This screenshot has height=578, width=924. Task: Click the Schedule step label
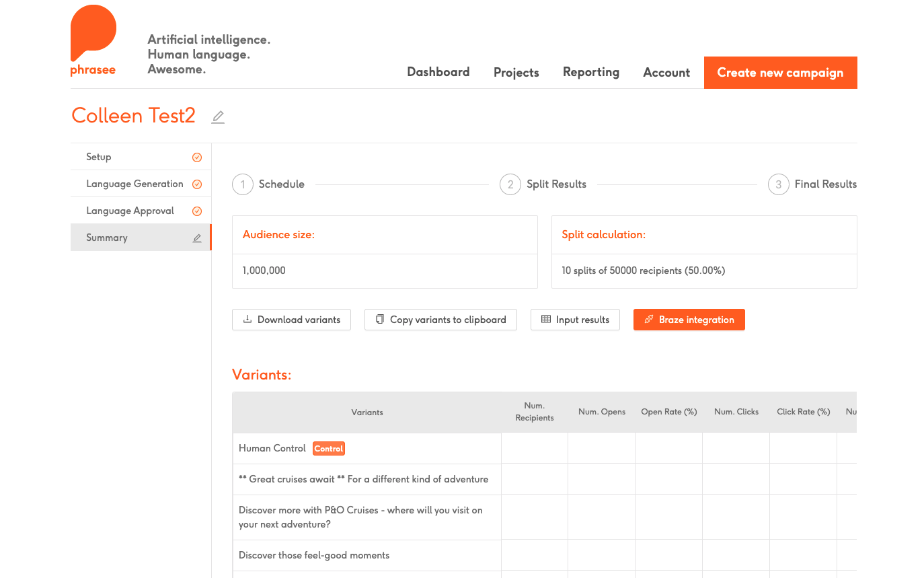click(282, 184)
